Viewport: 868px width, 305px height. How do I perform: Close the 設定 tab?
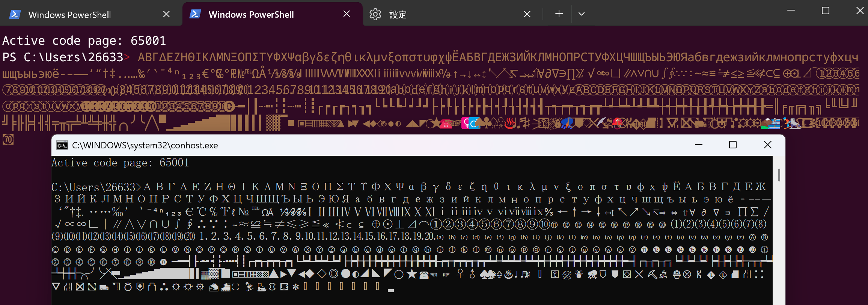coord(527,14)
